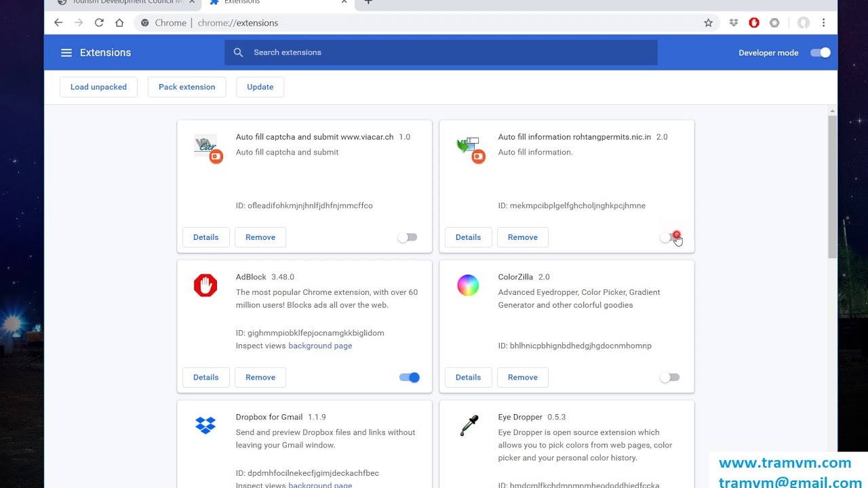Click the AdBlock stop-hand extension icon

tap(205, 285)
